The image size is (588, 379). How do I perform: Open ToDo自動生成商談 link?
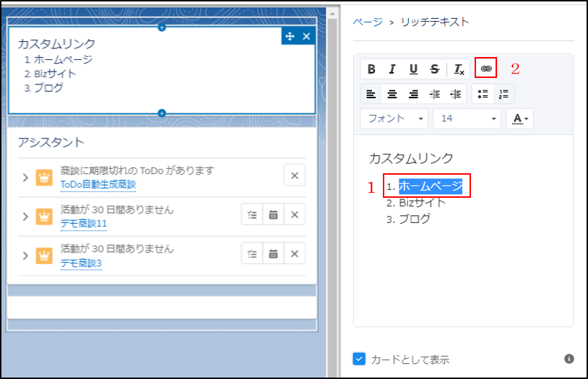[x=98, y=184]
